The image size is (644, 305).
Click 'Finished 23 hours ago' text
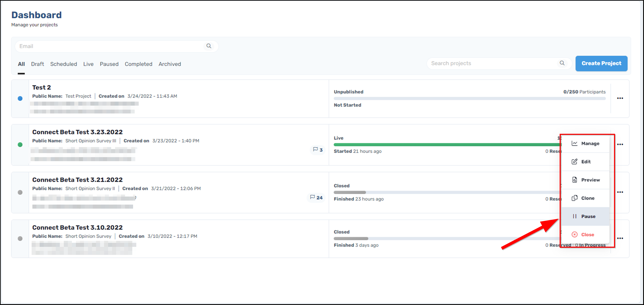click(x=359, y=199)
